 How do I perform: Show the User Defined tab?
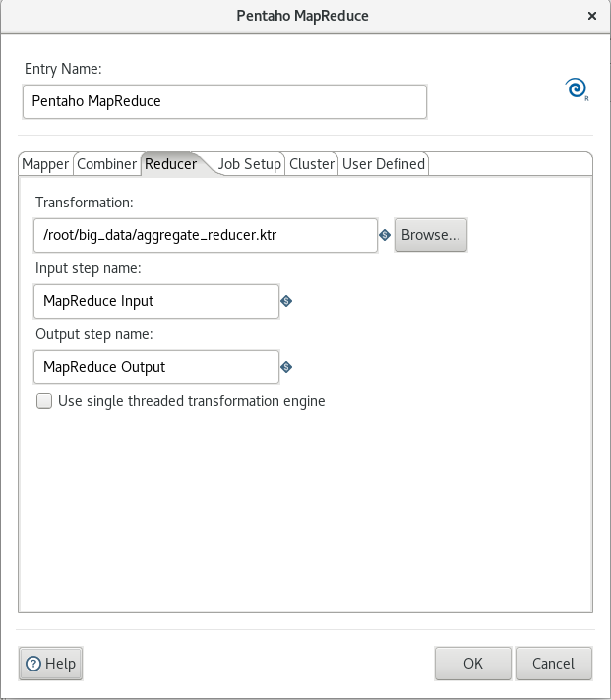click(x=383, y=164)
